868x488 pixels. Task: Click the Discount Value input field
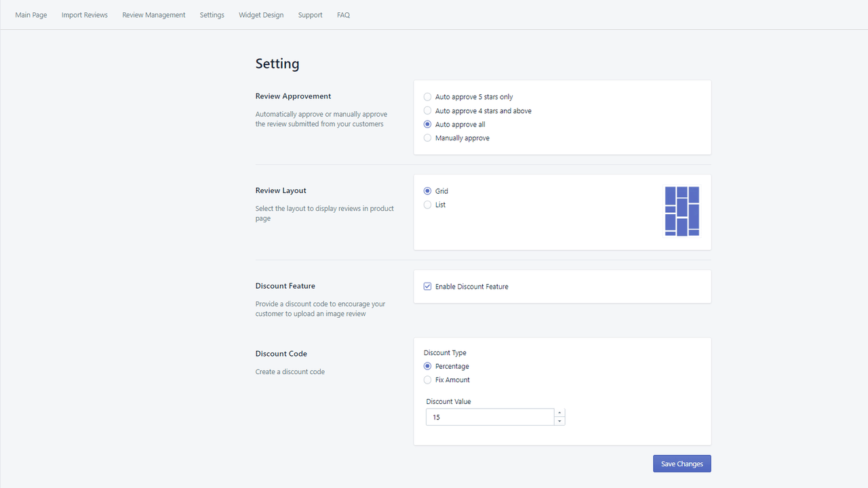490,417
